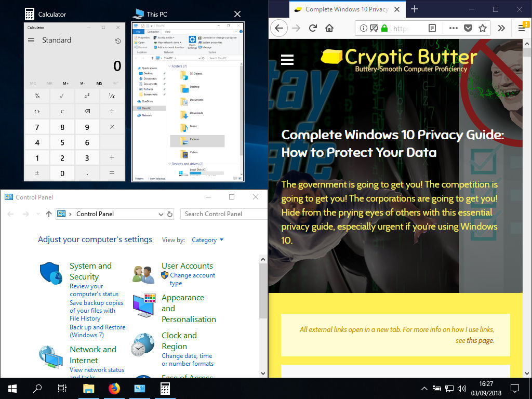Close the Complete Windows 10 Privacy tab

[x=396, y=9]
